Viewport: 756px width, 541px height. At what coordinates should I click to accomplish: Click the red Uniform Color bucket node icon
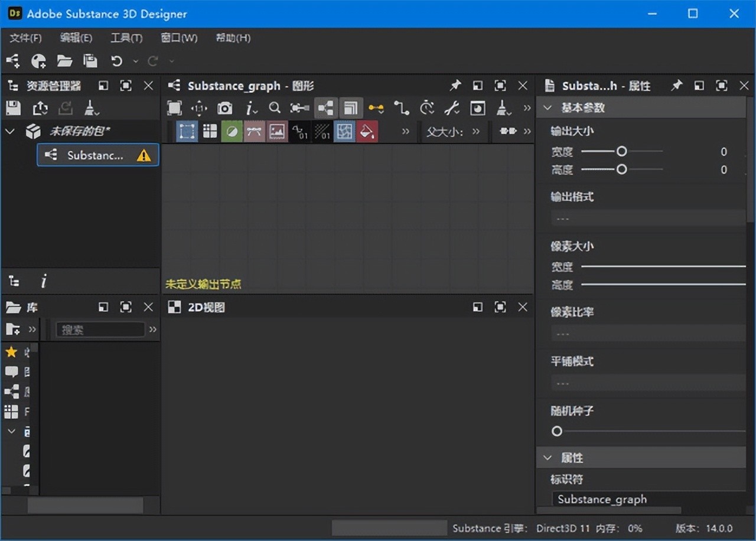point(367,132)
